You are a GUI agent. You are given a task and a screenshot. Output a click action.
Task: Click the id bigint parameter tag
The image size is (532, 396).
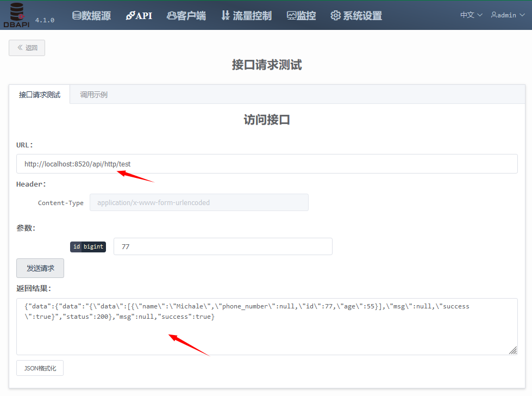pyautogui.click(x=87, y=246)
